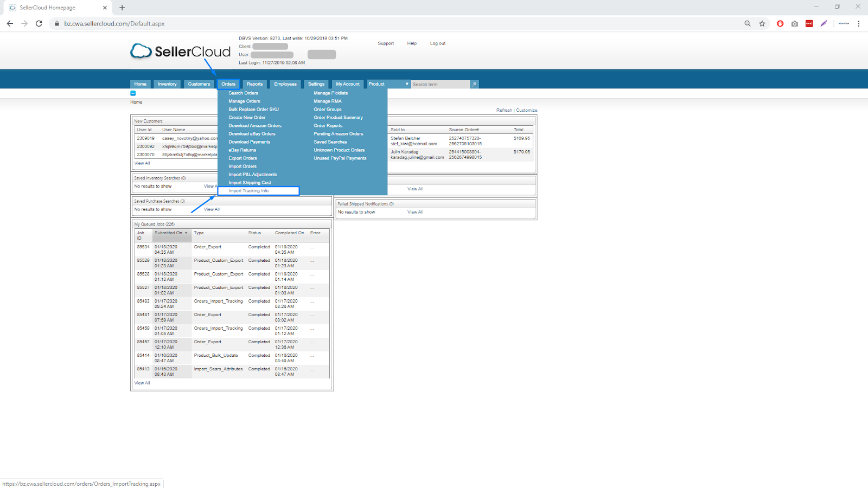This screenshot has width=868, height=488.
Task: Select Download Amazon Orders
Action: click(255, 126)
